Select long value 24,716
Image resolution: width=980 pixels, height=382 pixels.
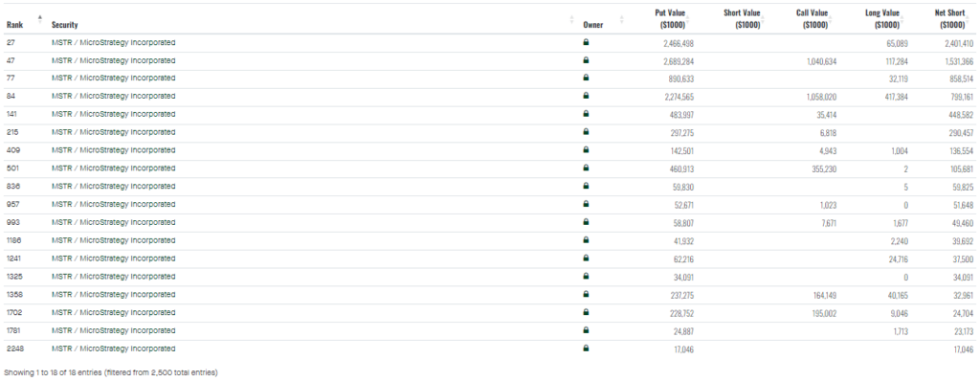click(898, 258)
